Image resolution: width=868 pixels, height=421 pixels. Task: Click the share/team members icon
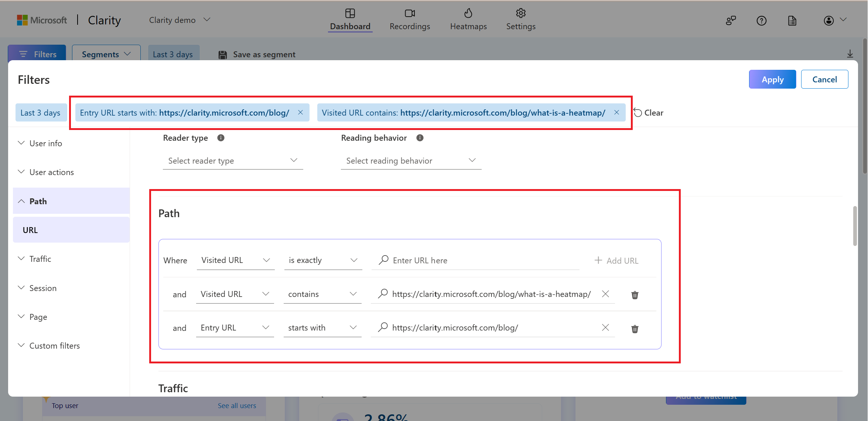coord(731,21)
